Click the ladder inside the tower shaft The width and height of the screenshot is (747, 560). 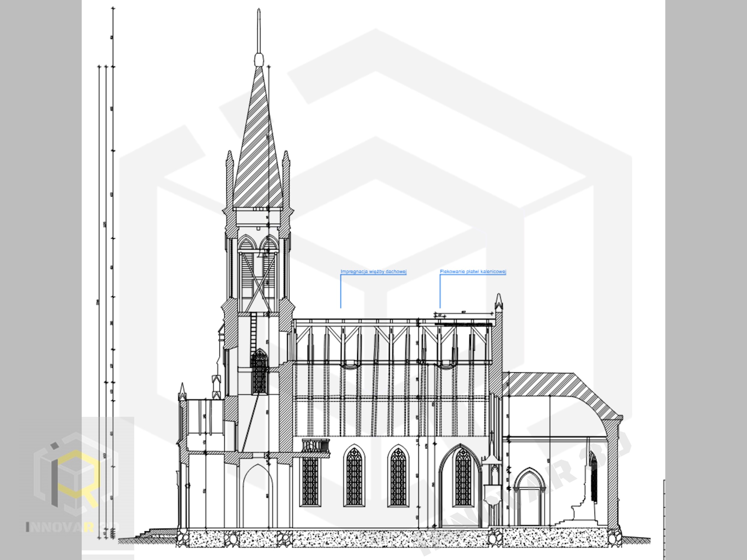tap(253, 332)
